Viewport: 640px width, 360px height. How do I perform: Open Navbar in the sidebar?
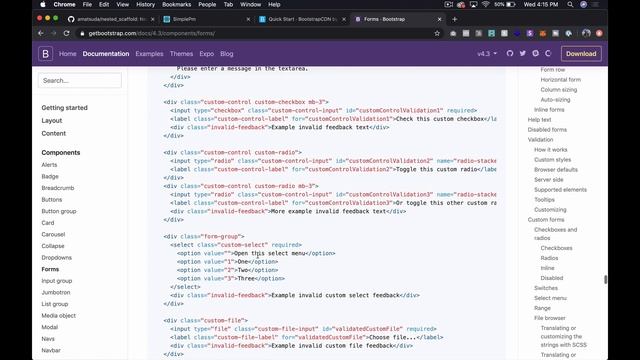pyautogui.click(x=51, y=350)
